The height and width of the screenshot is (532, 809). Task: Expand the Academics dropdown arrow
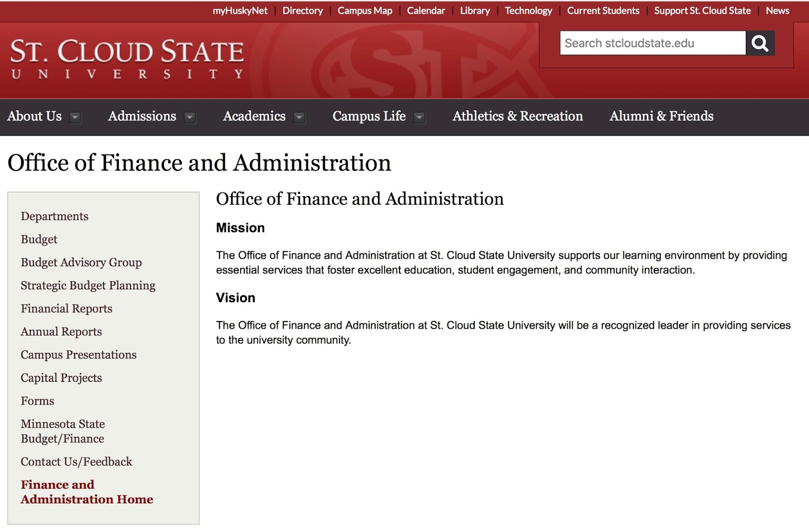(x=299, y=117)
